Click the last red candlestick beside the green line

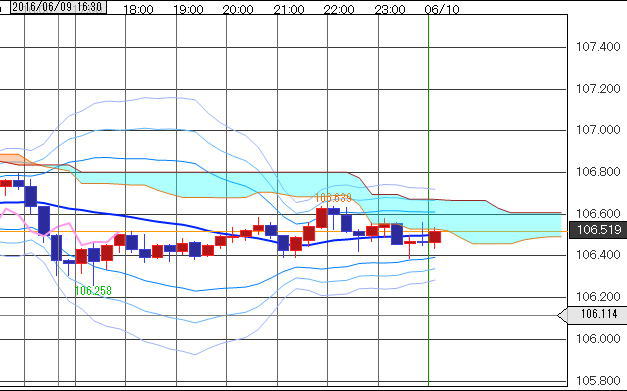(435, 237)
